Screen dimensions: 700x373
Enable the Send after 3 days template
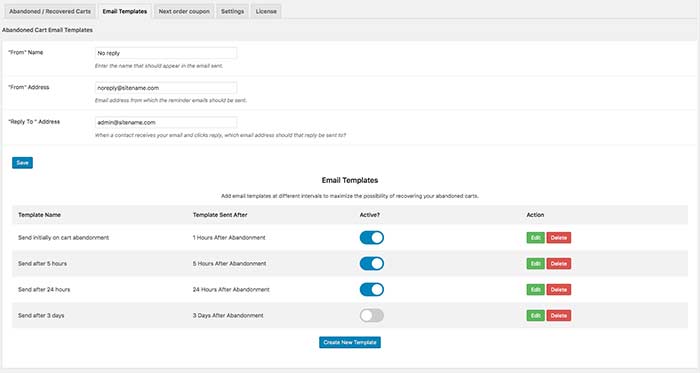pyautogui.click(x=371, y=315)
